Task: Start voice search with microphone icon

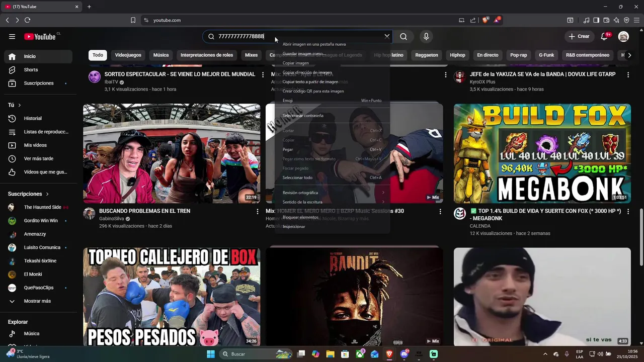Action: (x=426, y=36)
